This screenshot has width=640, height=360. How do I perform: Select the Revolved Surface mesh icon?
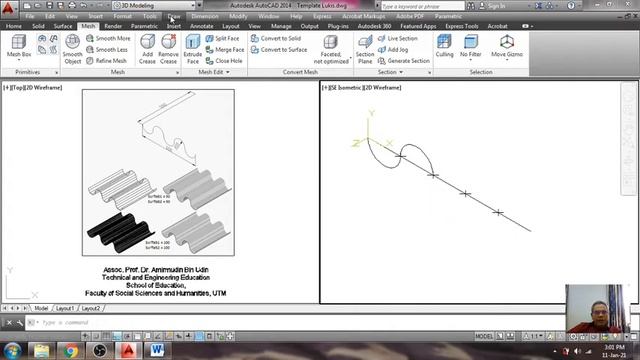pyautogui.click(x=42, y=39)
